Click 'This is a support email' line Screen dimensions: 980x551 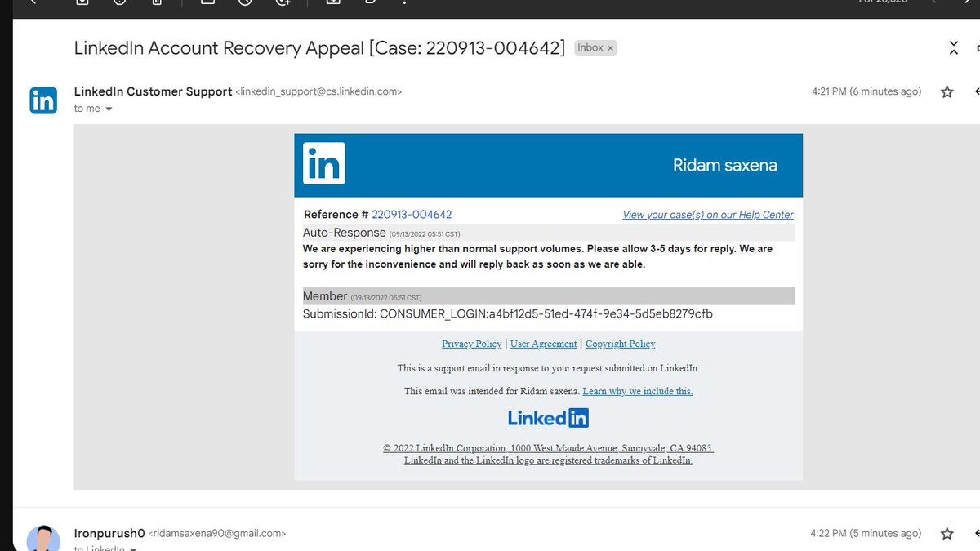click(x=548, y=368)
